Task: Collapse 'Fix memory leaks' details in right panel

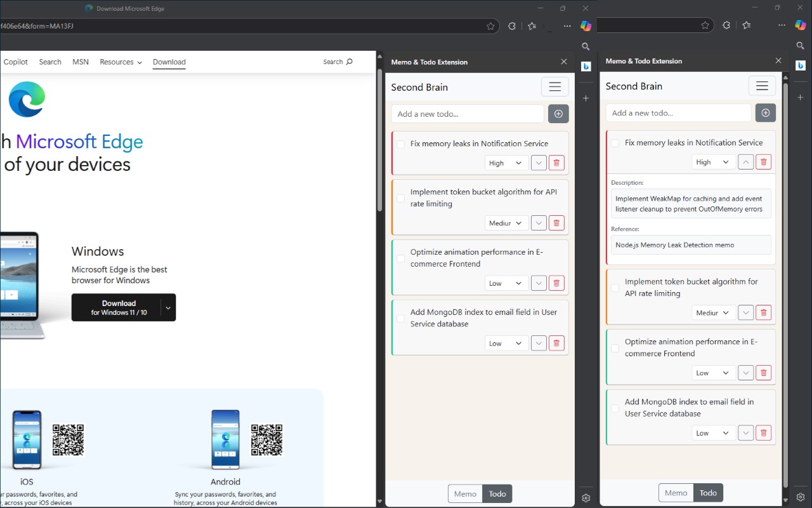Action: click(x=745, y=162)
